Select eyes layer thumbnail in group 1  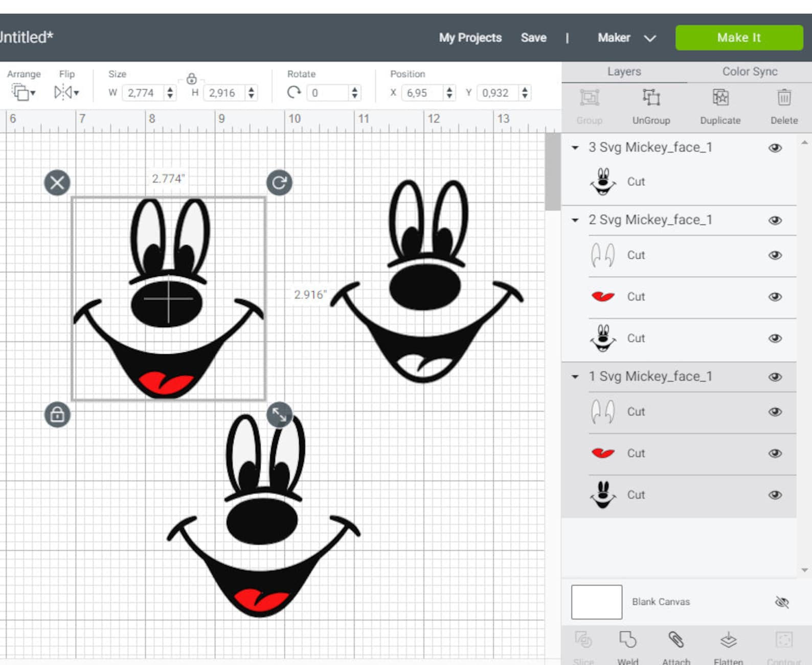point(603,411)
